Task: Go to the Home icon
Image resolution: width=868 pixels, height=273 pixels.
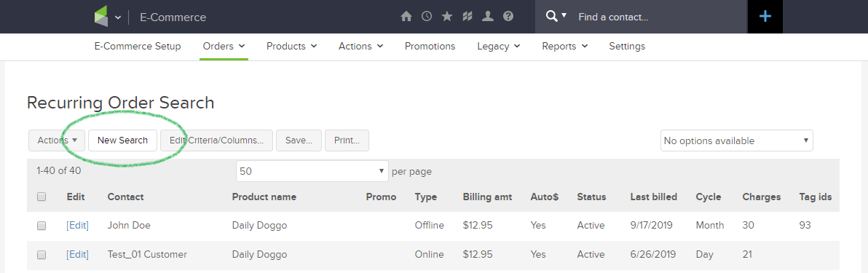Action: (x=406, y=17)
